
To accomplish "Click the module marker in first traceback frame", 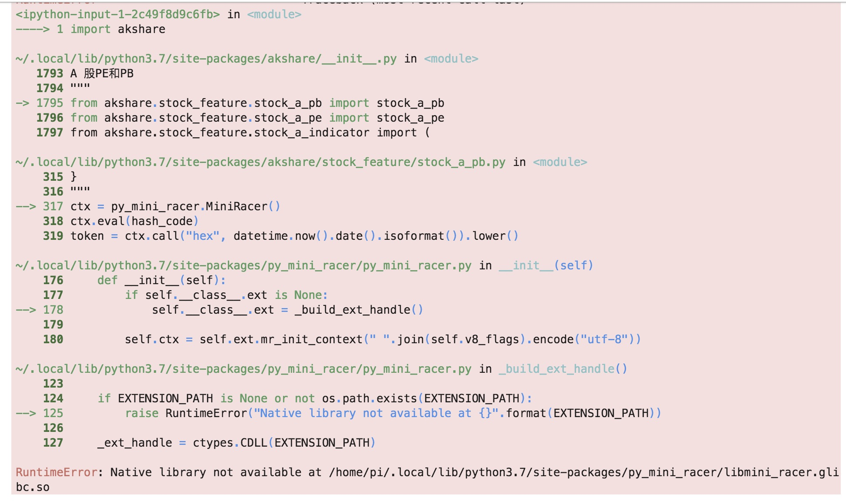I will [x=273, y=14].
